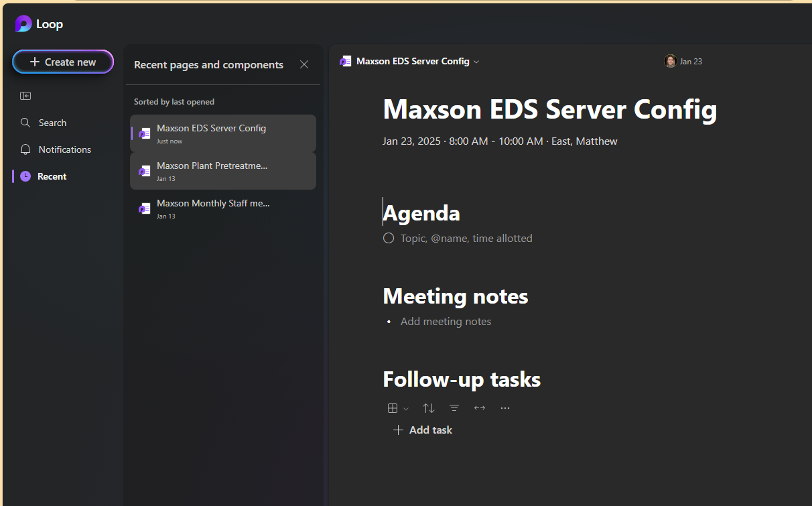Click the author avatar near Jan 23
The width and height of the screenshot is (812, 506).
click(670, 61)
